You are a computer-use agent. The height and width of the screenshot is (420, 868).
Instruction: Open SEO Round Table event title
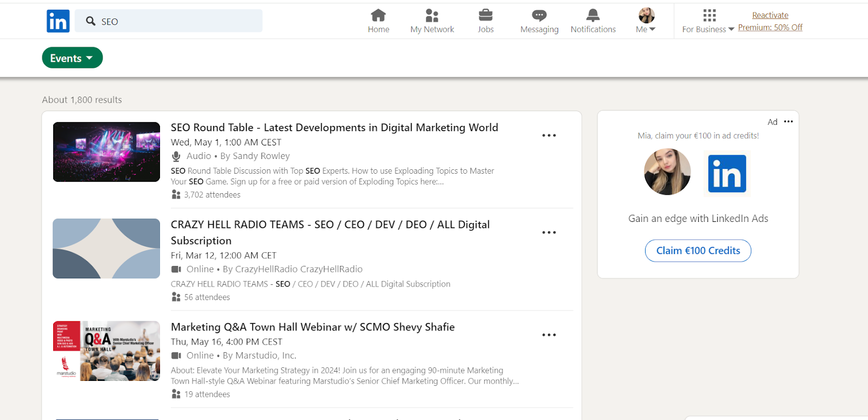coord(334,128)
